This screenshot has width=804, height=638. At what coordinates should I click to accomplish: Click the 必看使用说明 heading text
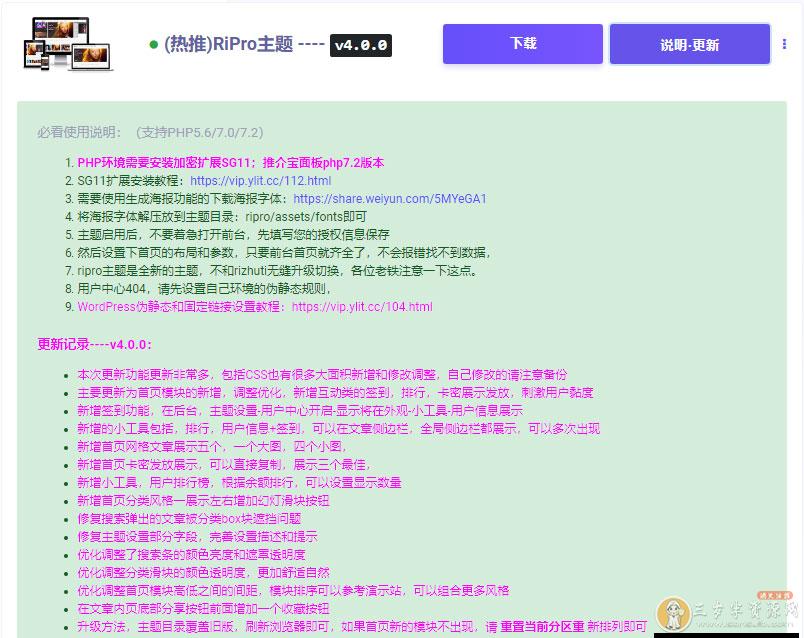click(79, 132)
